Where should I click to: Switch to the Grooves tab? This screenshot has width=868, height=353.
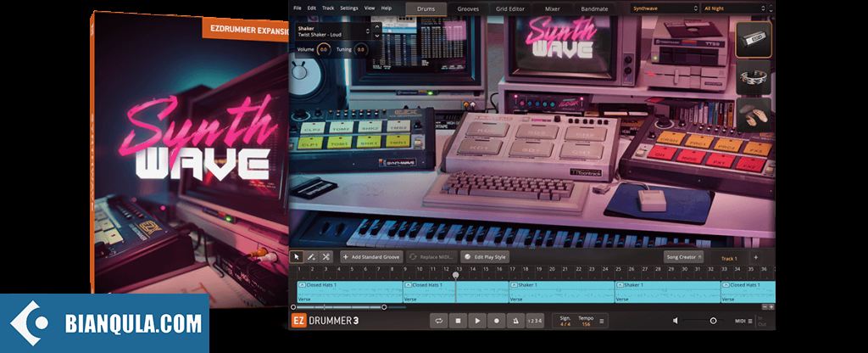[468, 8]
